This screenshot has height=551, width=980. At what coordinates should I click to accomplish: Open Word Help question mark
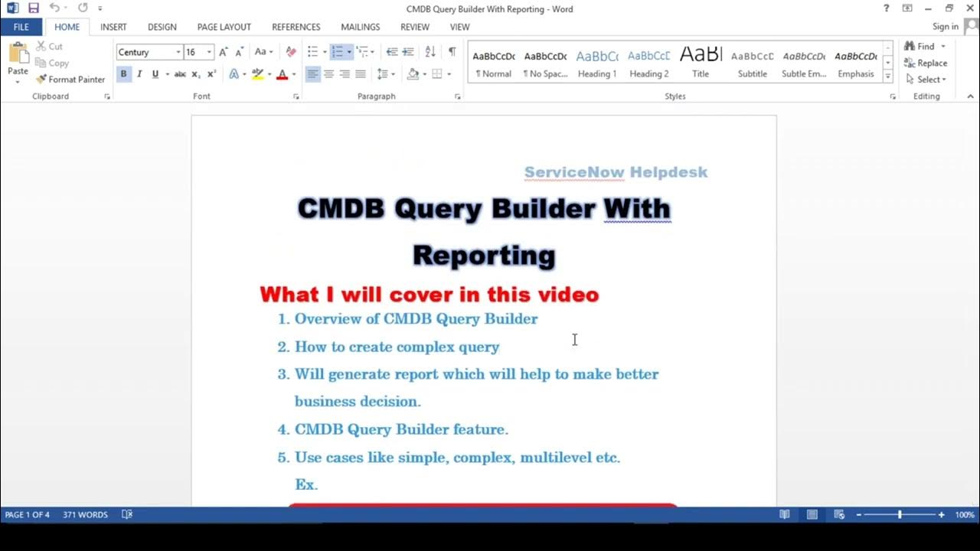[x=886, y=8]
